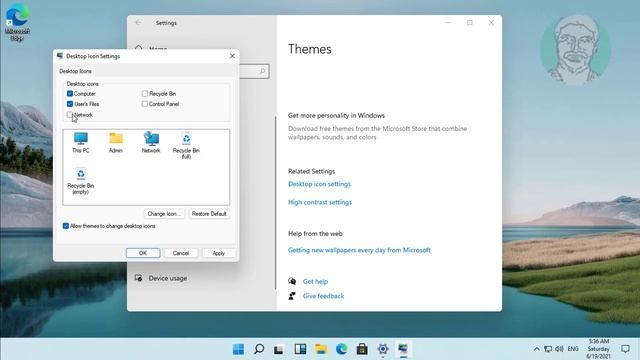This screenshot has height=360, width=640.
Task: Check the Network checkbox
Action: tap(70, 115)
